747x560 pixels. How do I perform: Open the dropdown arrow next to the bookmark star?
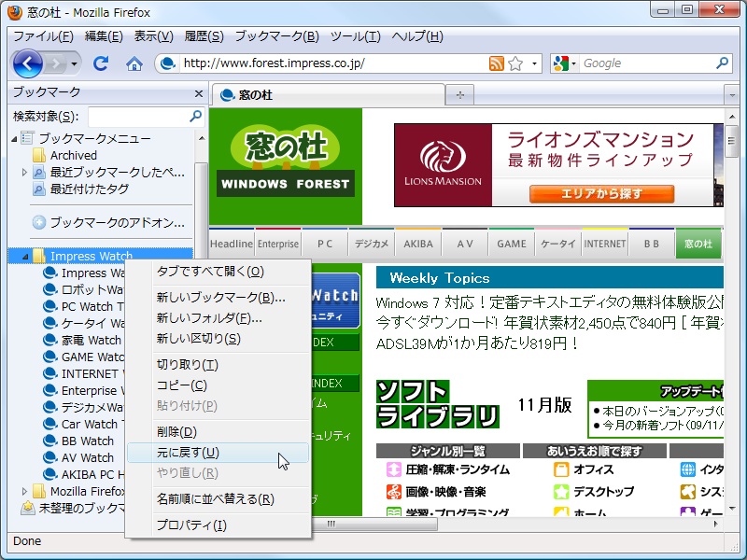coord(533,65)
